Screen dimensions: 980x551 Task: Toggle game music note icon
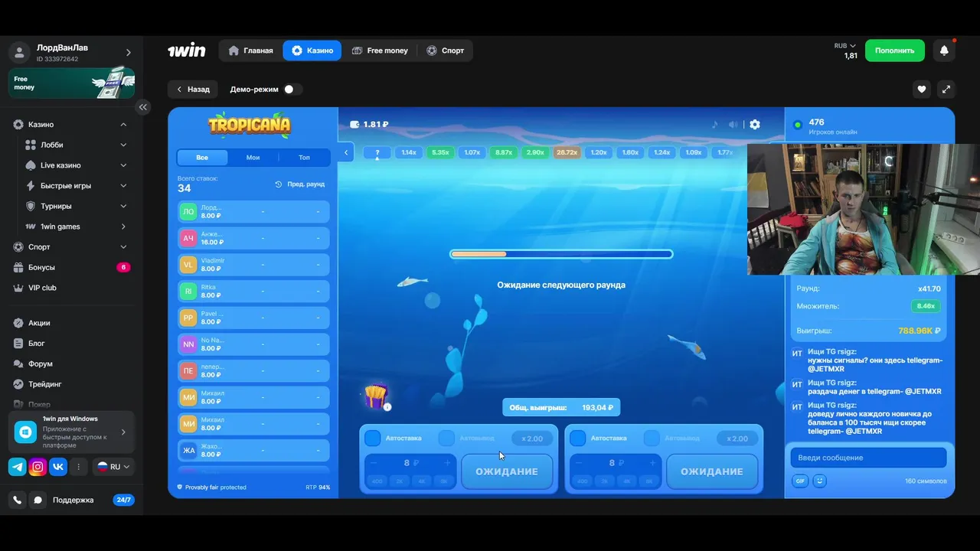[x=715, y=125]
